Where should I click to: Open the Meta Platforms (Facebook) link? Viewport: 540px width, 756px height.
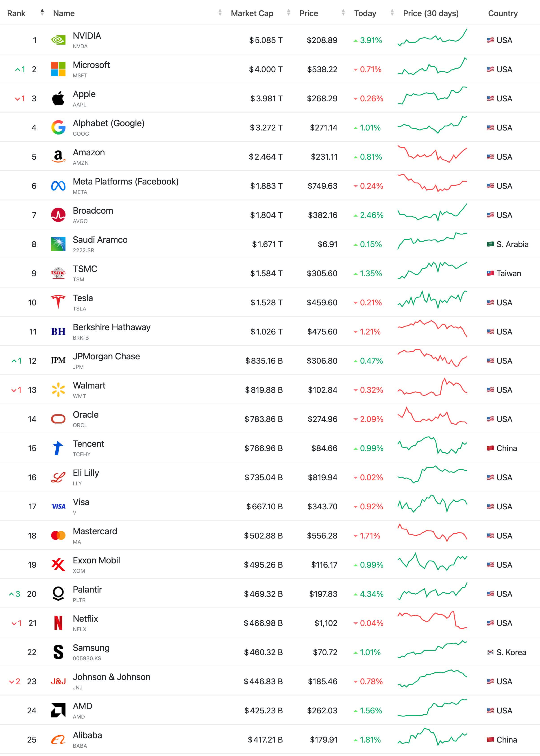(x=125, y=182)
